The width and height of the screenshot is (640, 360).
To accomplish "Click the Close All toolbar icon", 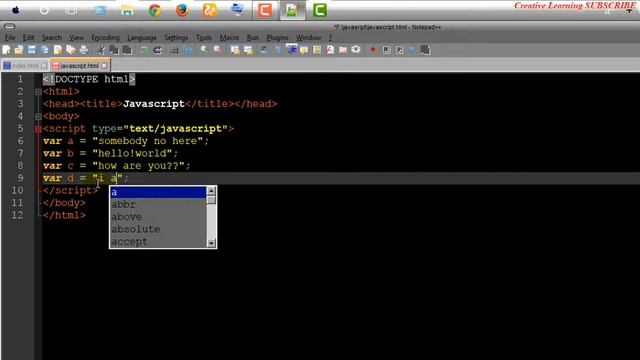I will tap(71, 50).
